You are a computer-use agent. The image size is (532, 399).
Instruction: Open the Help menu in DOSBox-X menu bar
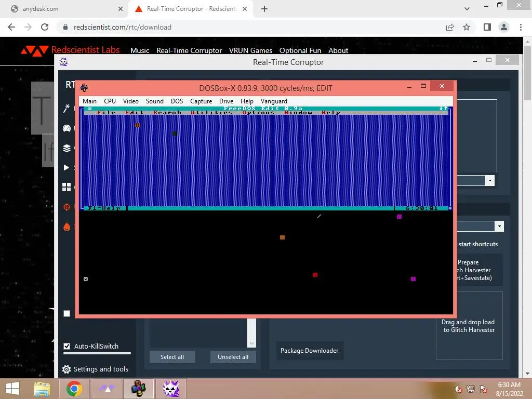(x=247, y=101)
